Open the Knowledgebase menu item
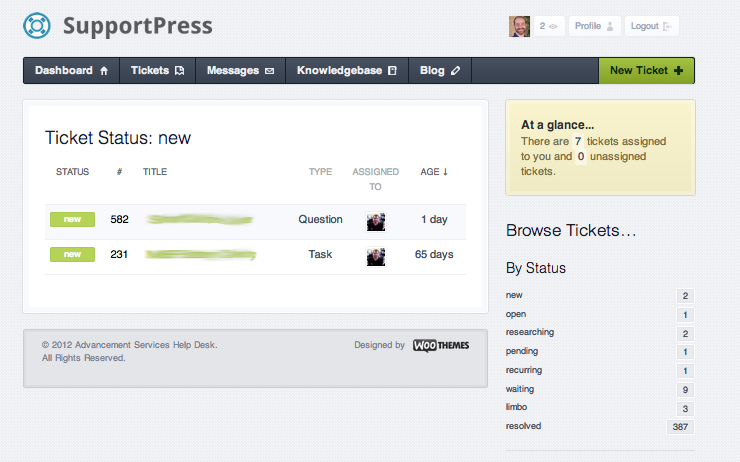Image resolution: width=740 pixels, height=462 pixels. (346, 70)
